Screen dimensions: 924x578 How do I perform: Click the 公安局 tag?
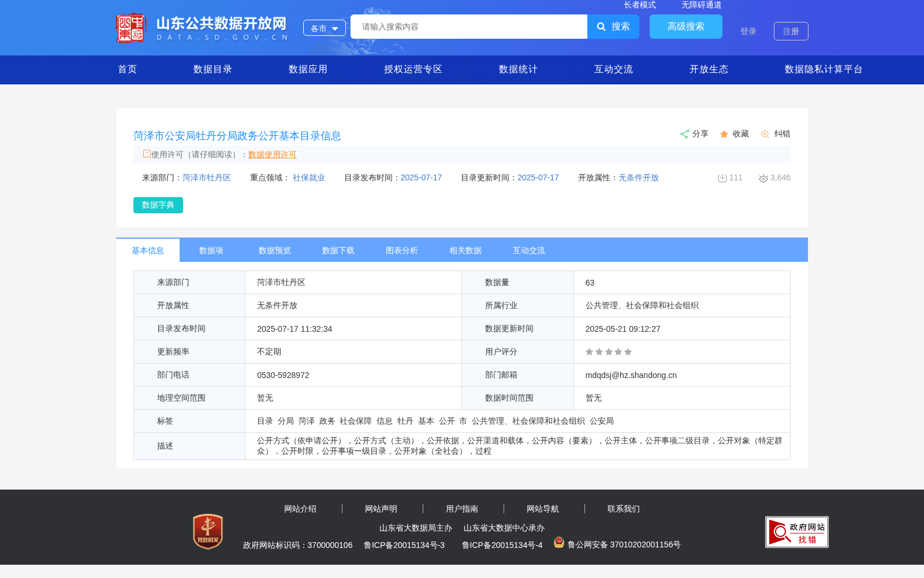click(602, 421)
